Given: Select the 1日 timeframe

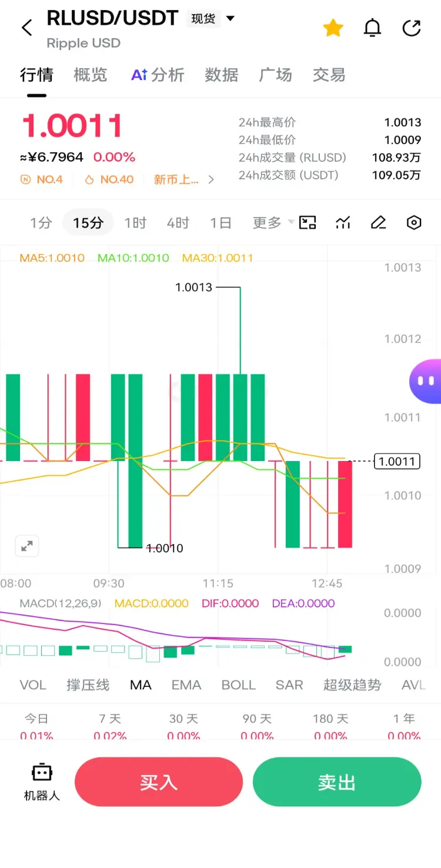Looking at the screenshot, I should coord(220,223).
